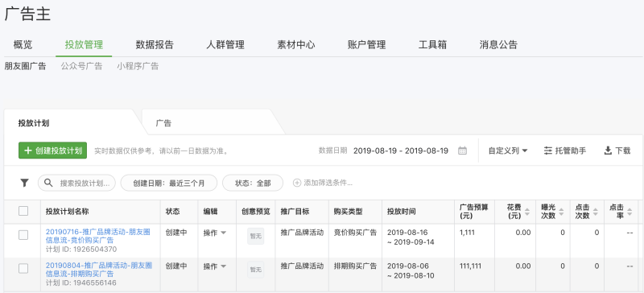
Task: Go to 概览 tab
Action: pos(23,45)
